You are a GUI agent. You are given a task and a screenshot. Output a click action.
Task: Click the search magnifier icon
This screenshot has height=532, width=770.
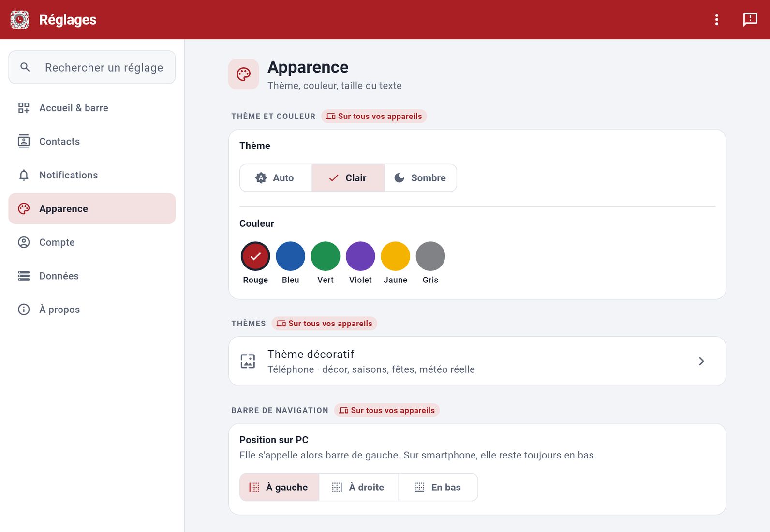pyautogui.click(x=25, y=67)
